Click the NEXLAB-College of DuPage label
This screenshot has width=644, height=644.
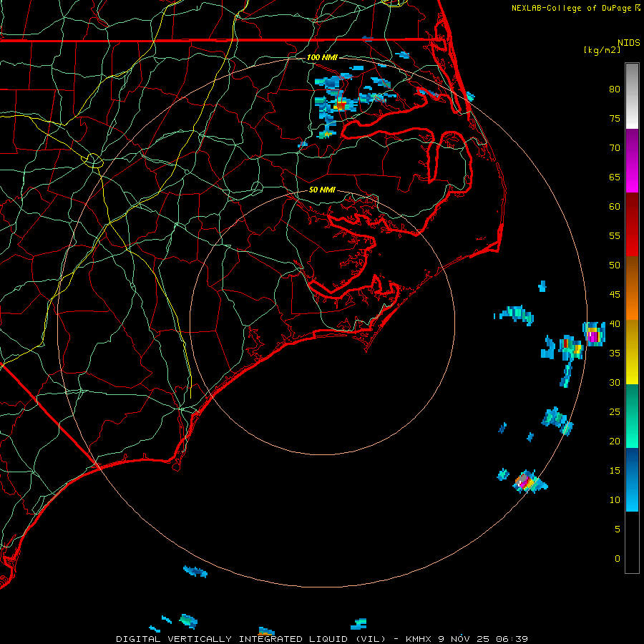click(x=572, y=8)
